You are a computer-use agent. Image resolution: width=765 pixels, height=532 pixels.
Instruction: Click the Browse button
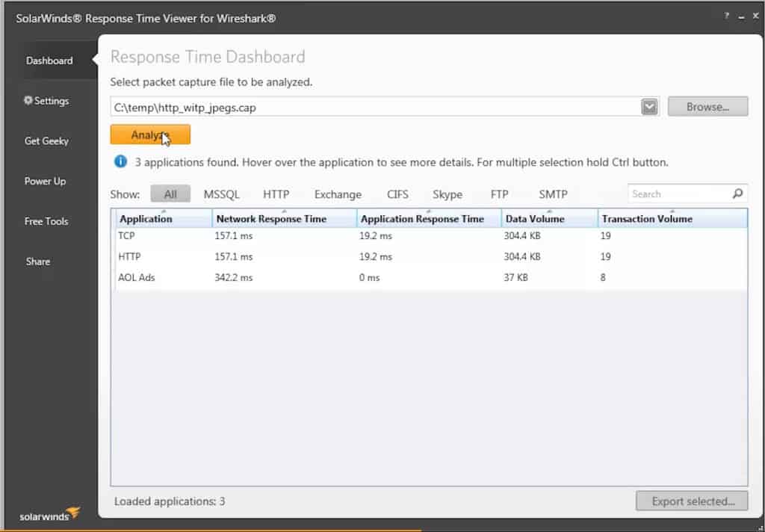point(707,106)
